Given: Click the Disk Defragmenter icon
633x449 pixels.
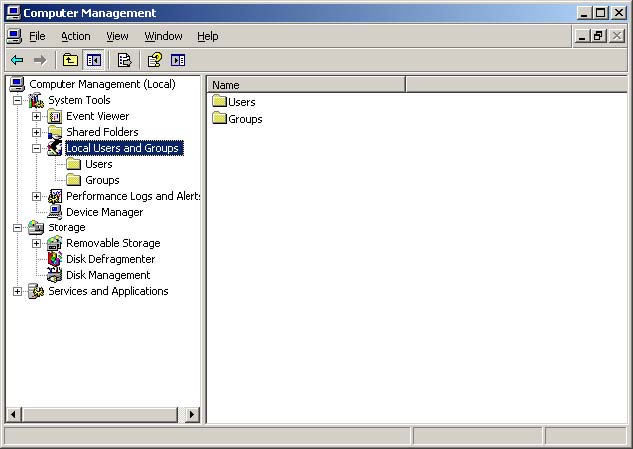Looking at the screenshot, I should (x=54, y=259).
